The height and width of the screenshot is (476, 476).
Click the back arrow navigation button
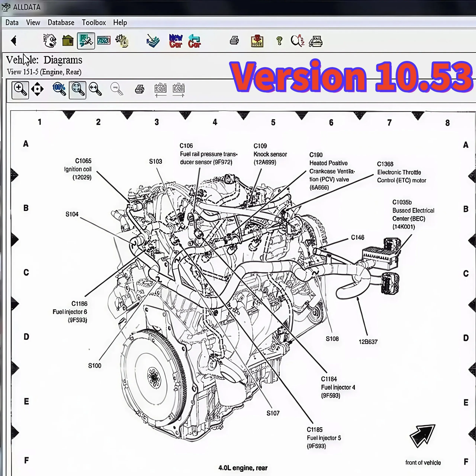(14, 41)
